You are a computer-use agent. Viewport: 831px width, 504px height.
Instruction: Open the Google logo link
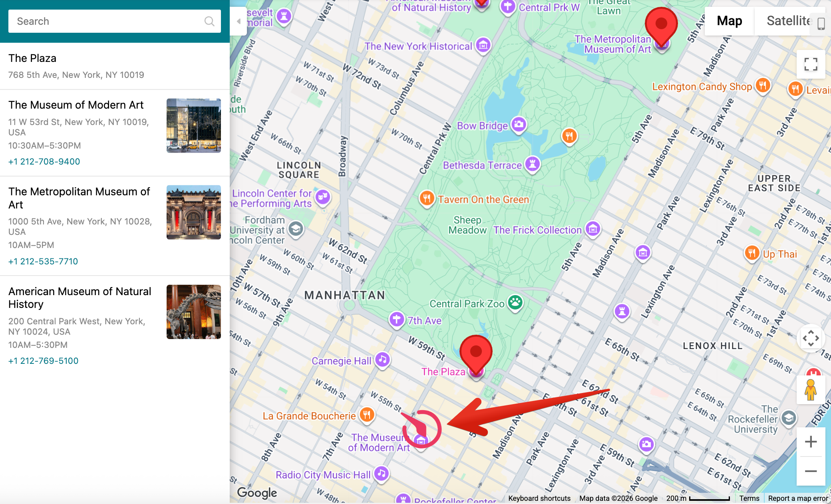(x=257, y=493)
